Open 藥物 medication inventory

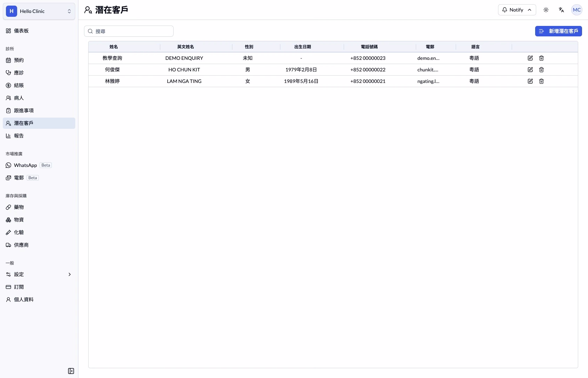39,207
